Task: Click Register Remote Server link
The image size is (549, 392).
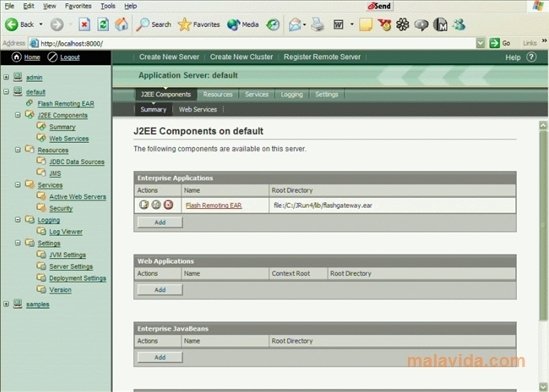Action: pyautogui.click(x=322, y=57)
